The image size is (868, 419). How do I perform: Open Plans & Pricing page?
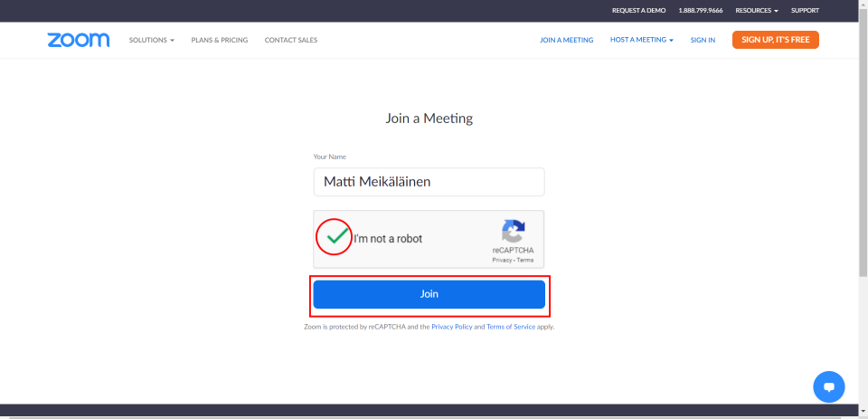(219, 40)
